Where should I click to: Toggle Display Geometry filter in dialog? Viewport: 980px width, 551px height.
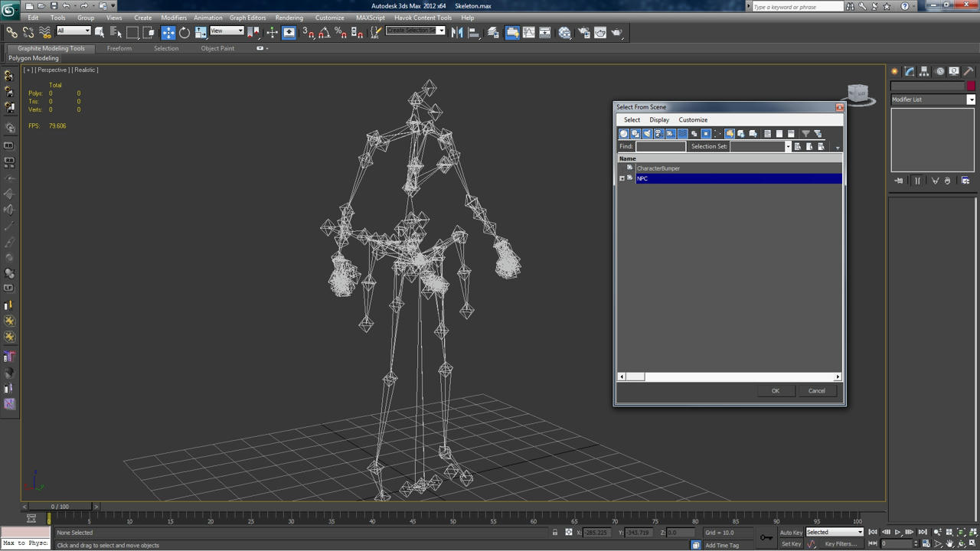(624, 133)
